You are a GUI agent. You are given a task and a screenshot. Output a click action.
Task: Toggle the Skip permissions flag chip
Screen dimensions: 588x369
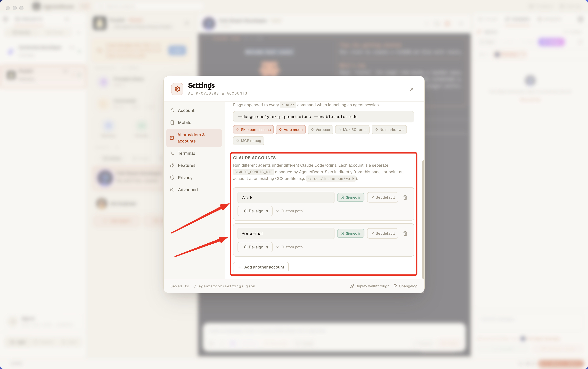click(253, 130)
